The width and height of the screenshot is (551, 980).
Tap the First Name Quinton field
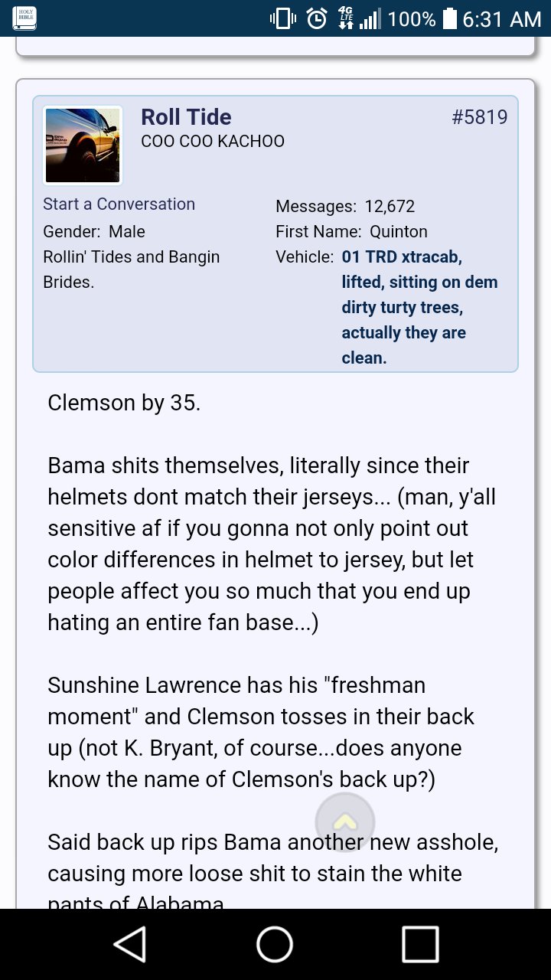click(x=351, y=231)
